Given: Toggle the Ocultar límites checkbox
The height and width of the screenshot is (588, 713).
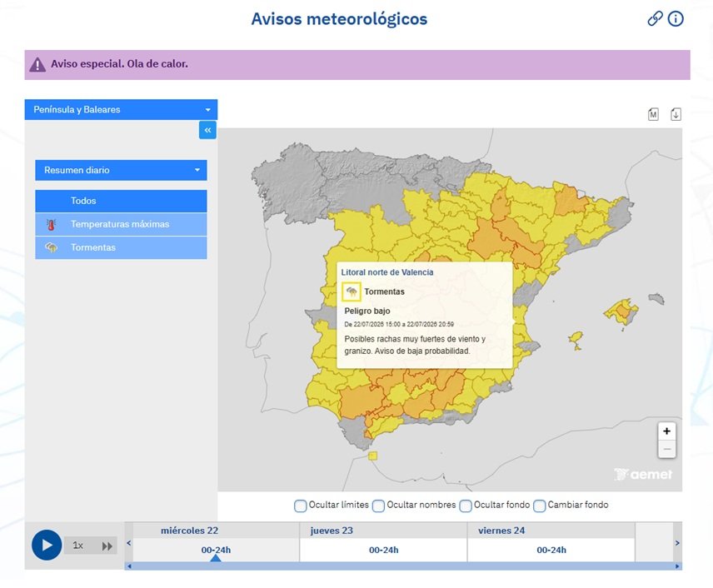Looking at the screenshot, I should coord(300,506).
